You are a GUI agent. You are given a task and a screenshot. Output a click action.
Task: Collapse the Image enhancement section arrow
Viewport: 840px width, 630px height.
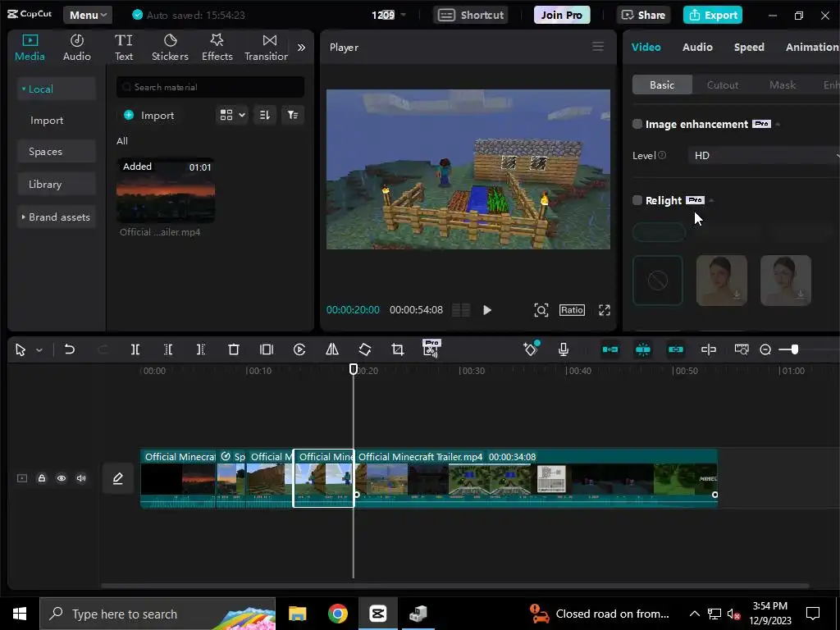778,125
